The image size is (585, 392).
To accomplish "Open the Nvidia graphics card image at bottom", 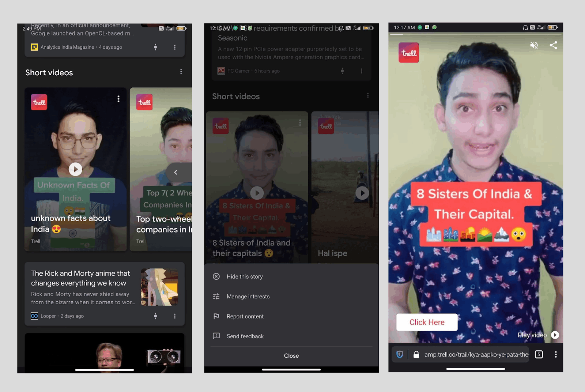I will (105, 353).
